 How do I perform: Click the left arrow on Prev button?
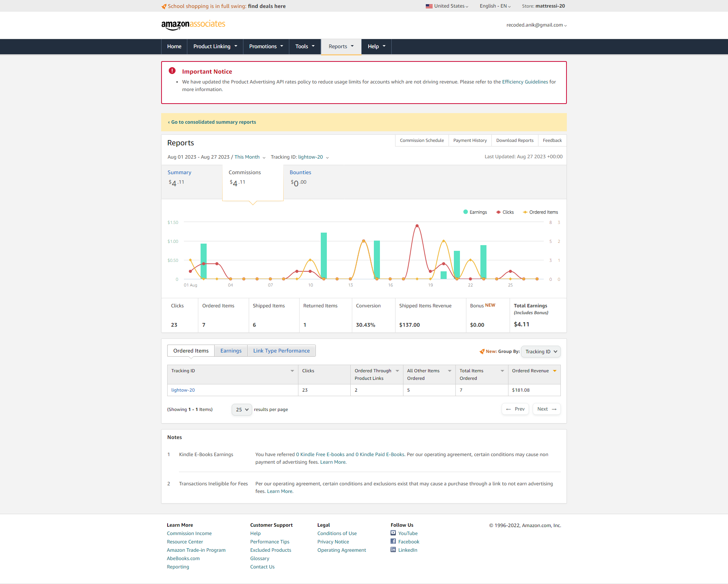(508, 409)
